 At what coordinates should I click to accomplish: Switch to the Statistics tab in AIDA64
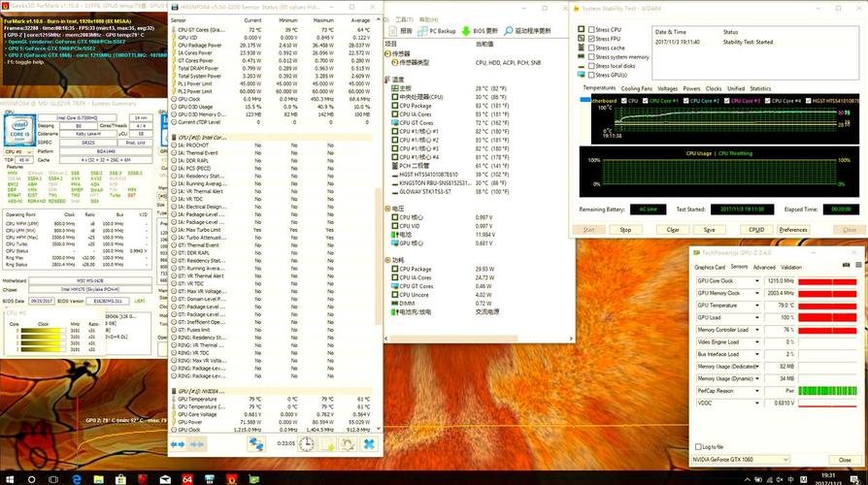click(760, 88)
